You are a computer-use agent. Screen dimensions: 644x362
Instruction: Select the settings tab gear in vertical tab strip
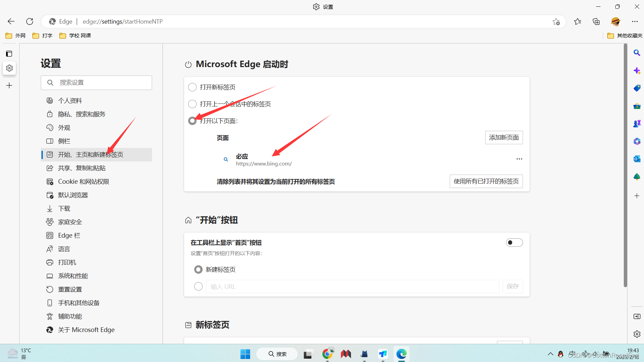coord(9,68)
